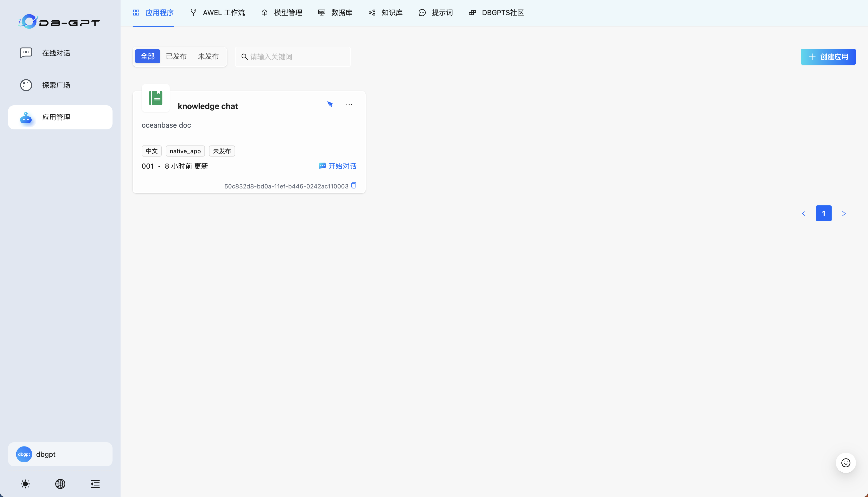Collapse the sidebar with the menu-fold icon

95,484
